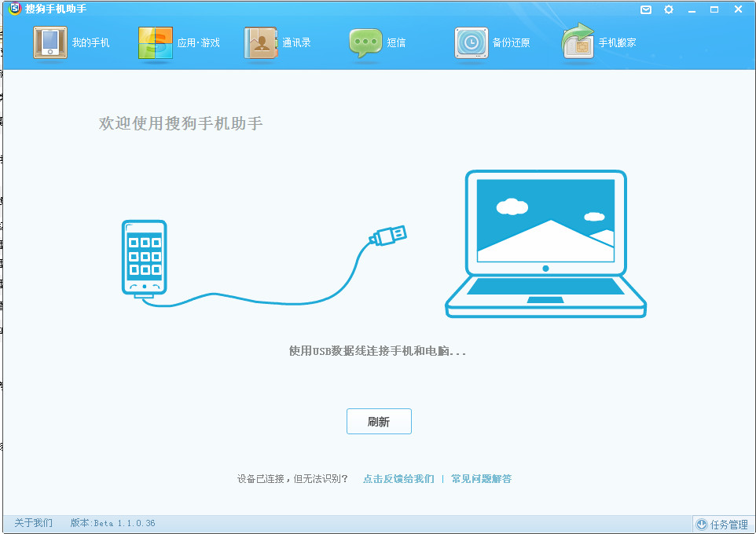Open the 手机搬家 green arrow icon
This screenshot has width=756, height=534.
(578, 41)
